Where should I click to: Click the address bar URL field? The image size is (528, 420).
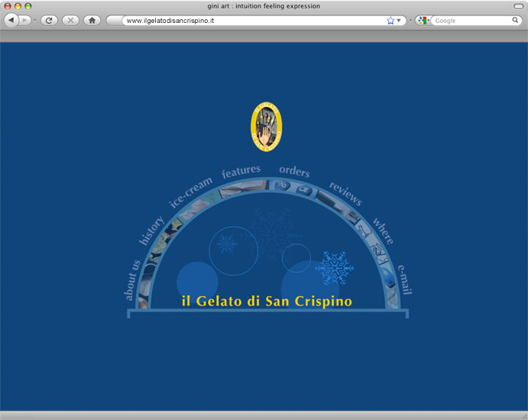pos(252,21)
